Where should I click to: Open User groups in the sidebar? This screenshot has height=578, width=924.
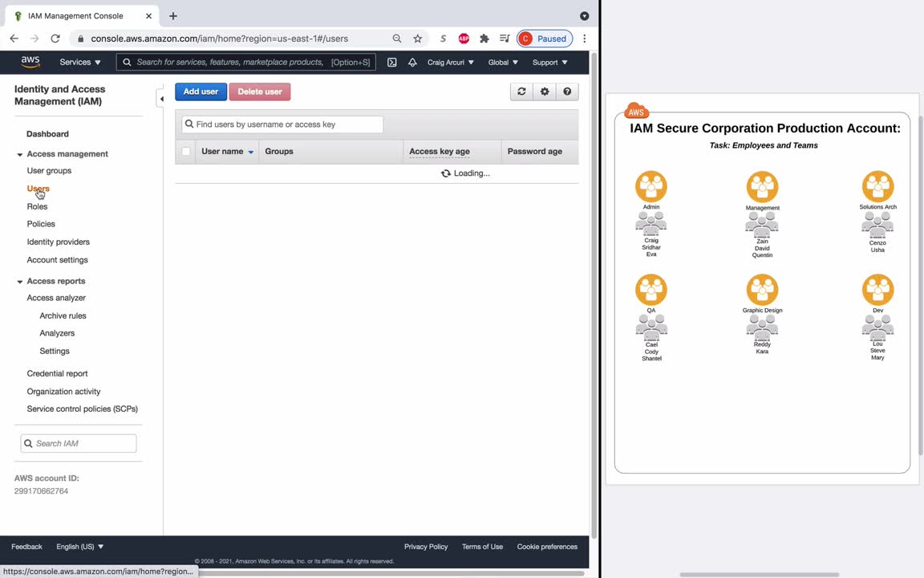49,170
